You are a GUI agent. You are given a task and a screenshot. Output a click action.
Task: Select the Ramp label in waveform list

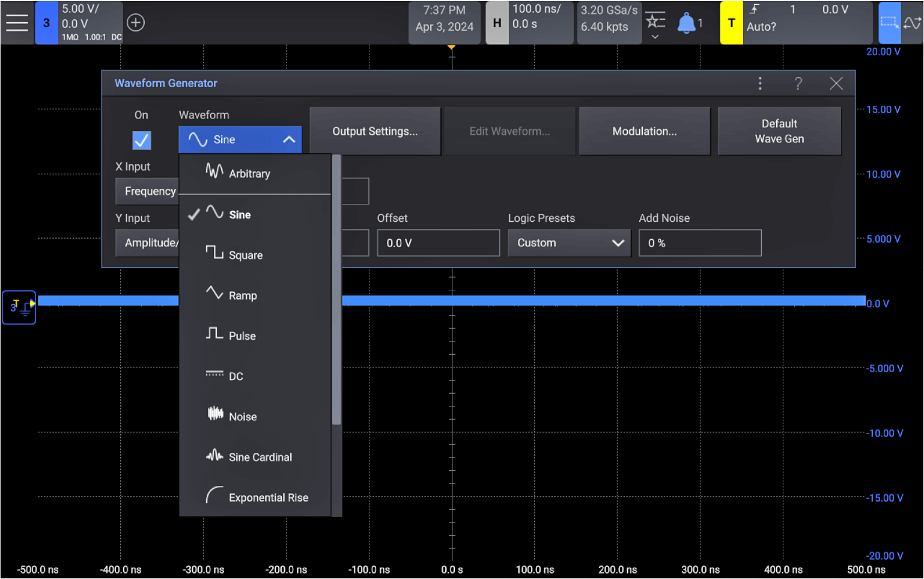(x=243, y=296)
